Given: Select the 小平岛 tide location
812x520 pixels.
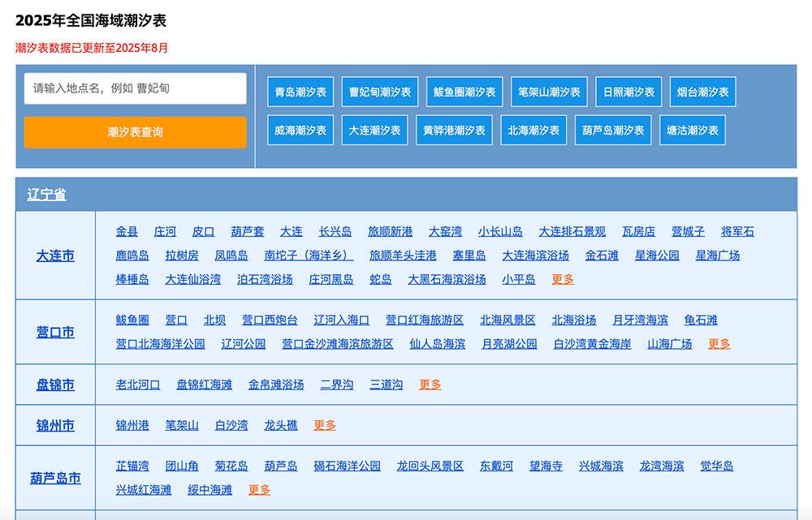Looking at the screenshot, I should point(518,279).
